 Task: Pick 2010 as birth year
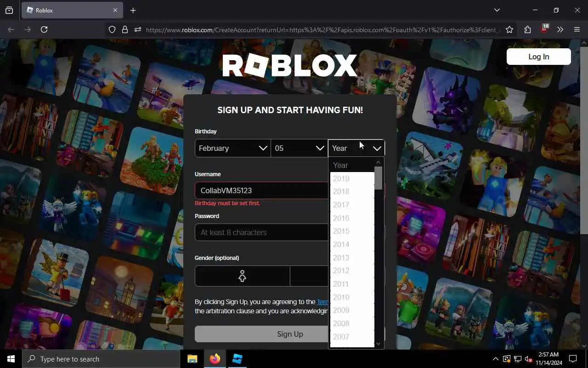click(352, 297)
